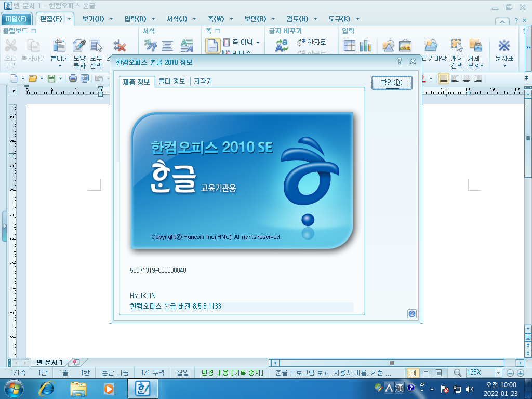Screen dimensions: 532x399
Task: Click the Save diskette toolbar icon
Action: pyautogui.click(x=51, y=78)
